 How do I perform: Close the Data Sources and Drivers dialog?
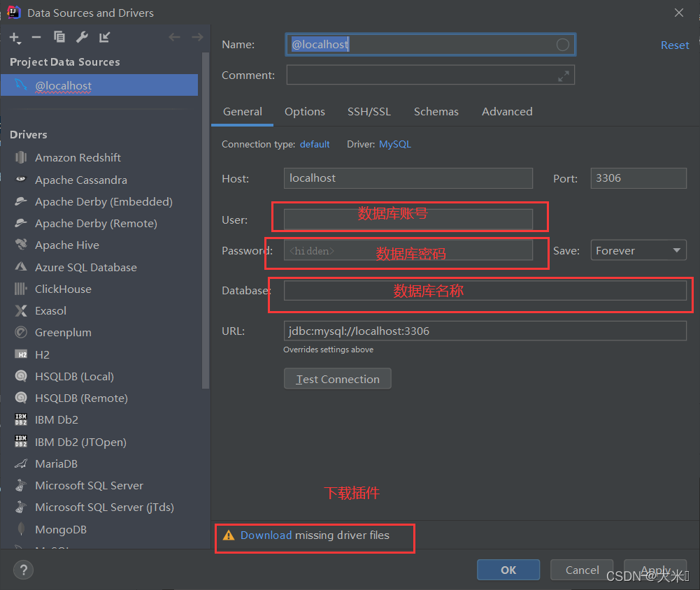point(678,13)
